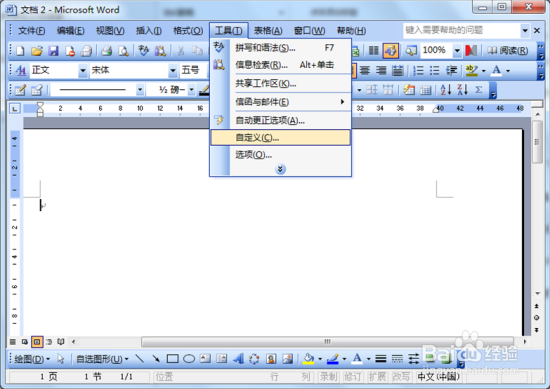The width and height of the screenshot is (550, 389).
Task: Toggle 录制 macro recording in status bar
Action: tap(328, 377)
